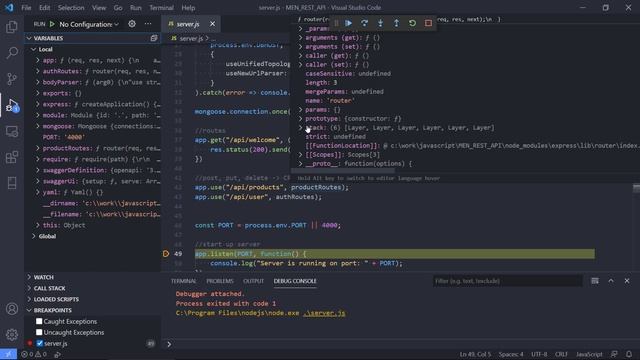Open the Manage gear in activity bar

(x=12, y=335)
